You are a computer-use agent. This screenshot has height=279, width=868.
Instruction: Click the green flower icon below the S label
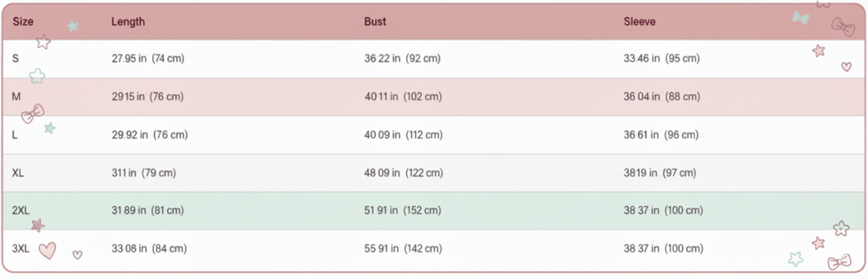click(x=37, y=76)
